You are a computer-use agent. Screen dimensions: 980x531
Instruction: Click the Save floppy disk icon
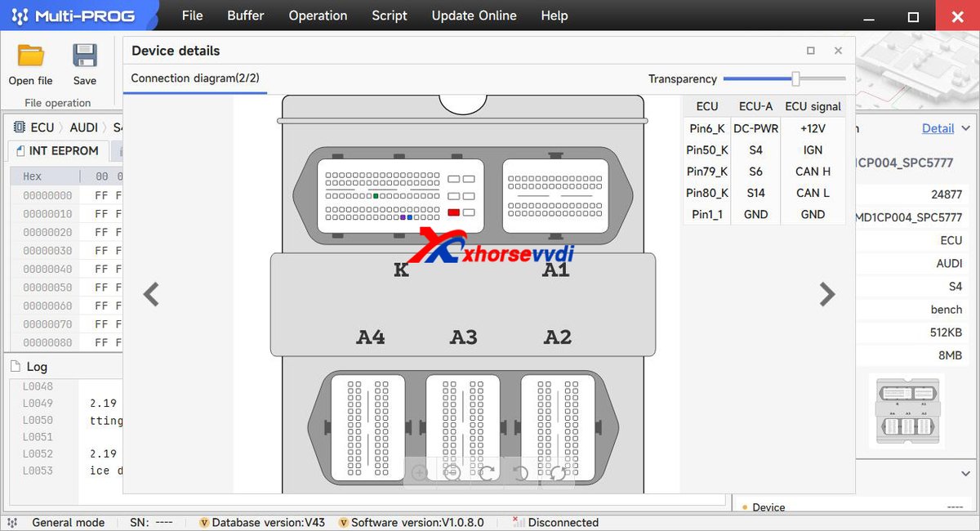pos(85,56)
